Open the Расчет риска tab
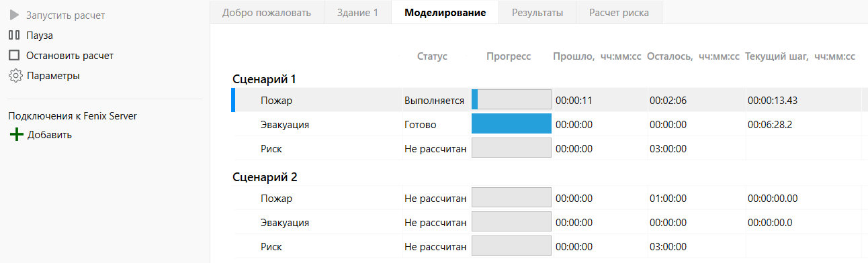Screen dimensions: 868x263 (619, 12)
